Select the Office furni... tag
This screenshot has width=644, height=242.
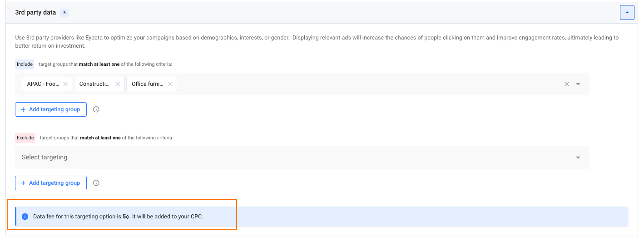tap(147, 84)
